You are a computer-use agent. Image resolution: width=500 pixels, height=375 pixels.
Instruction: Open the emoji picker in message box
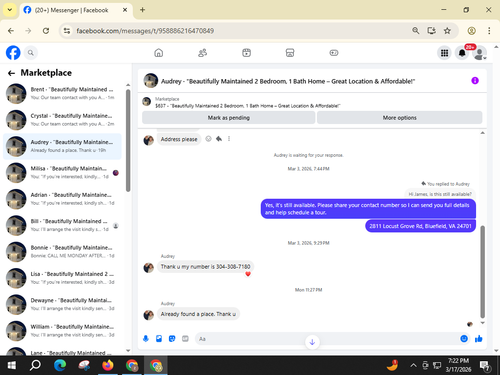464,339
